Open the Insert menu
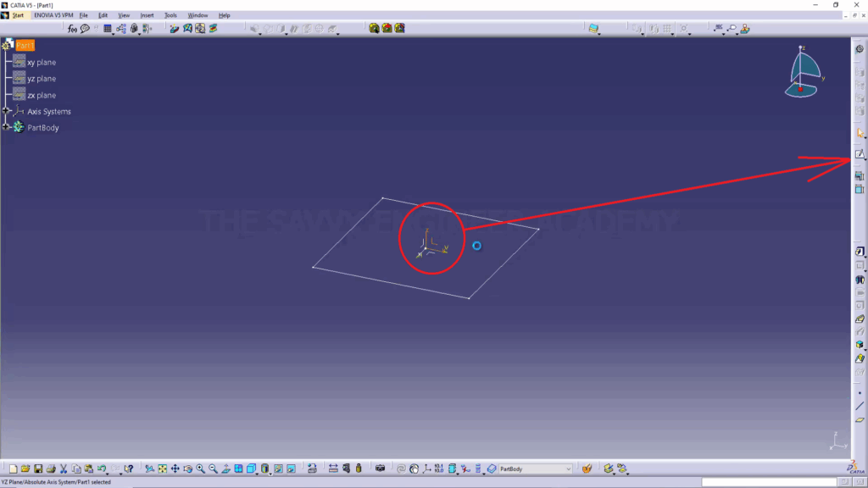The width and height of the screenshot is (868, 488). point(147,15)
